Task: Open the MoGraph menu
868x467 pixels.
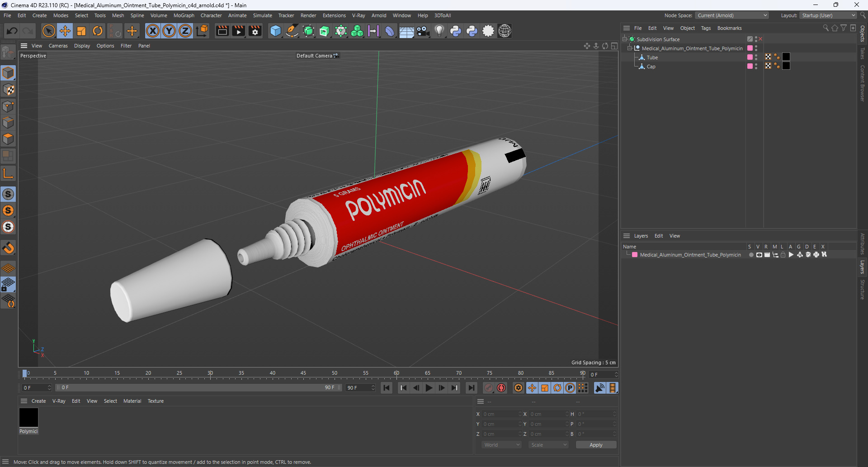Action: click(184, 15)
